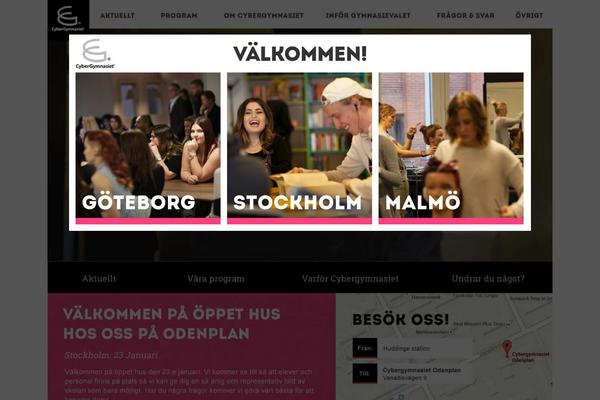The height and width of the screenshot is (400, 600).
Task: Open the Välkommen på öppet hus headline
Action: [x=172, y=324]
